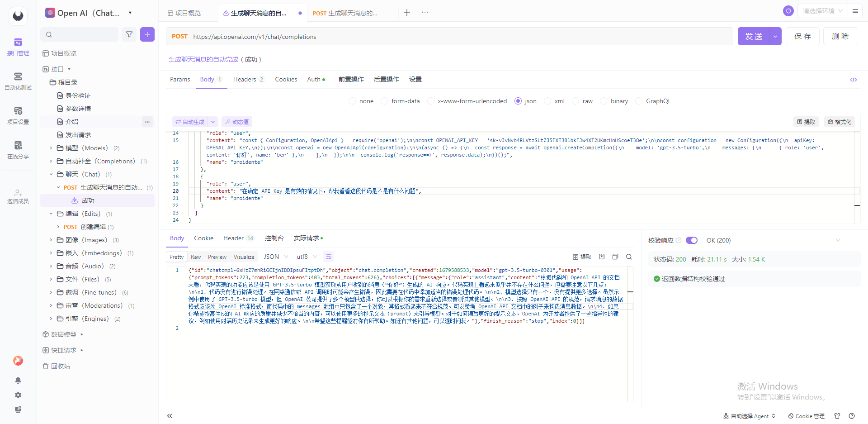Click help question icon in status bar
This screenshot has width=868, height=424.
(x=852, y=416)
